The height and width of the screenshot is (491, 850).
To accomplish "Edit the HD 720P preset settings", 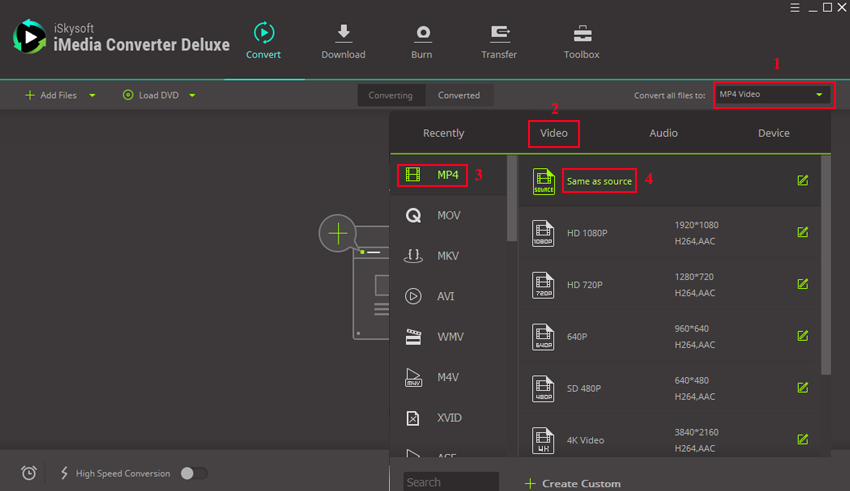I will [x=803, y=284].
